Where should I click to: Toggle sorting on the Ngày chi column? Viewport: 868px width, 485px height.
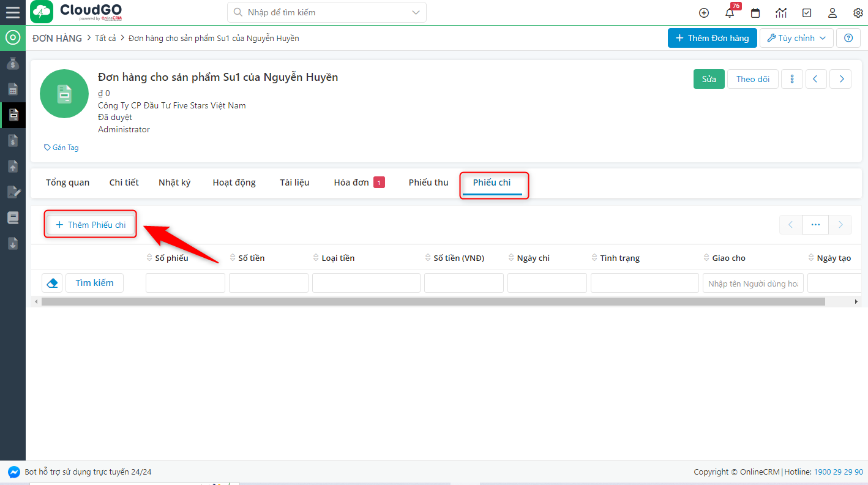click(511, 257)
